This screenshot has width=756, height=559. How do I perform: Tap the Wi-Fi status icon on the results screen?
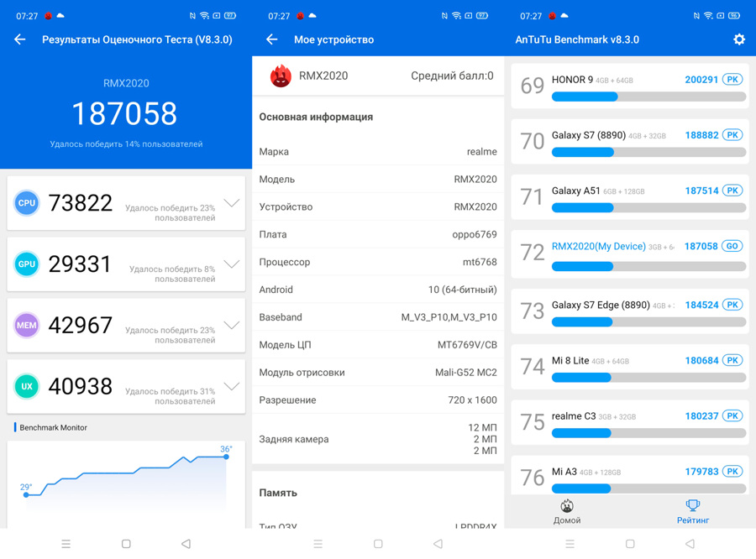(x=204, y=16)
